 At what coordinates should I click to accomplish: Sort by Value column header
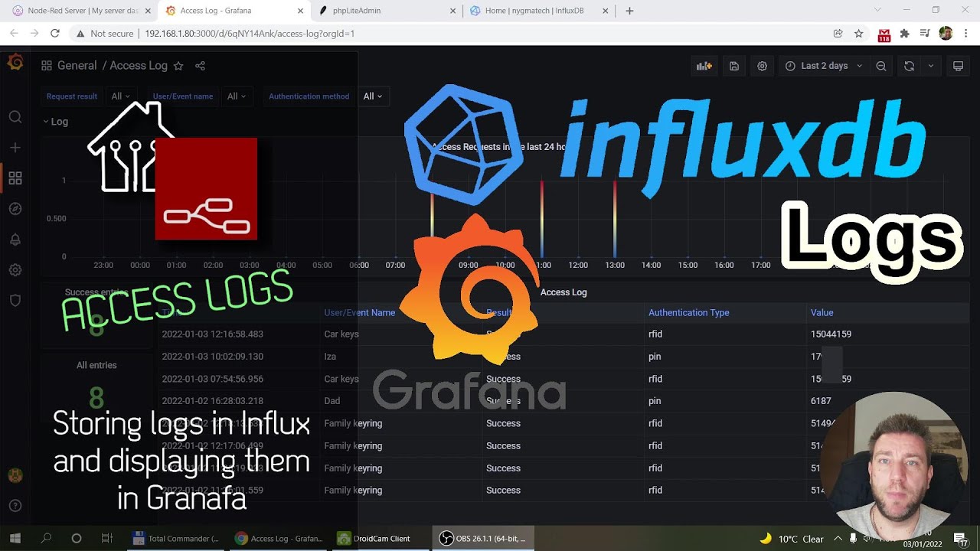point(822,312)
